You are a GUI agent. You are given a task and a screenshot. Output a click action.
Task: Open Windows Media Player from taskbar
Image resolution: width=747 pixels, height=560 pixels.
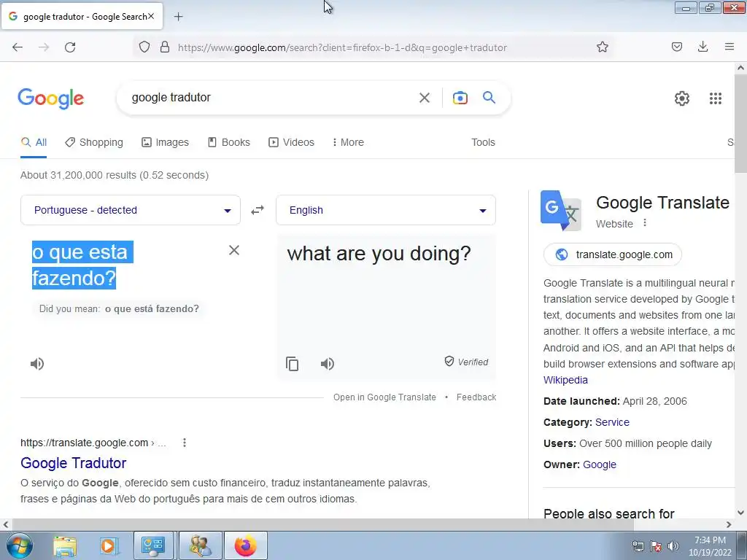109,545
